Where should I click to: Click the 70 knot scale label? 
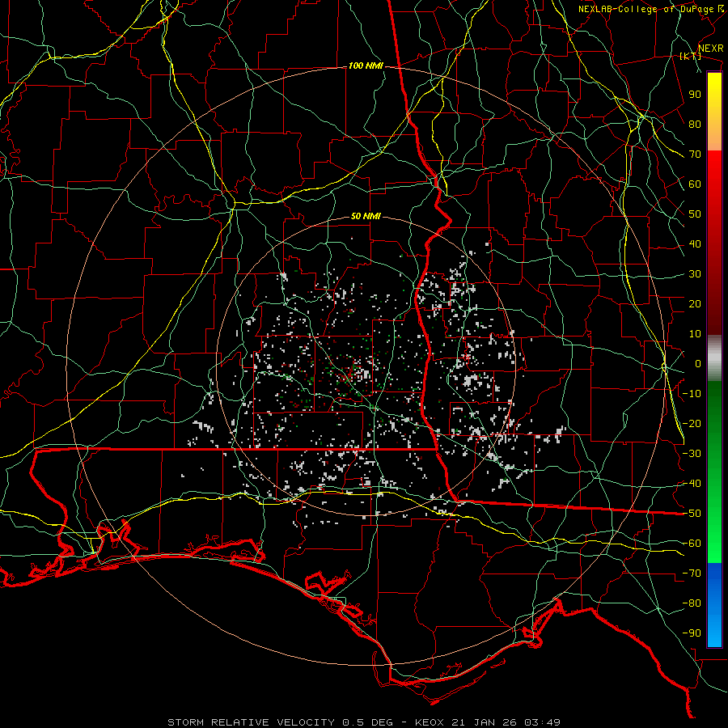pos(695,154)
